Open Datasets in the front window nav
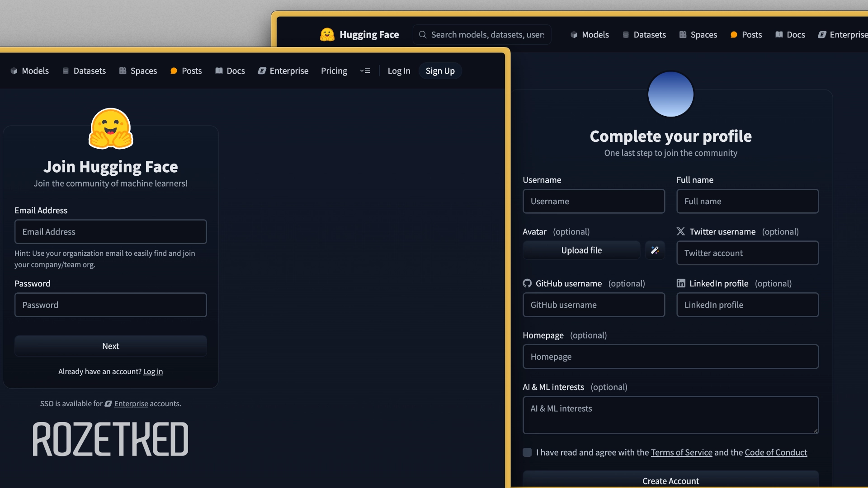The width and height of the screenshot is (868, 488). (84, 71)
